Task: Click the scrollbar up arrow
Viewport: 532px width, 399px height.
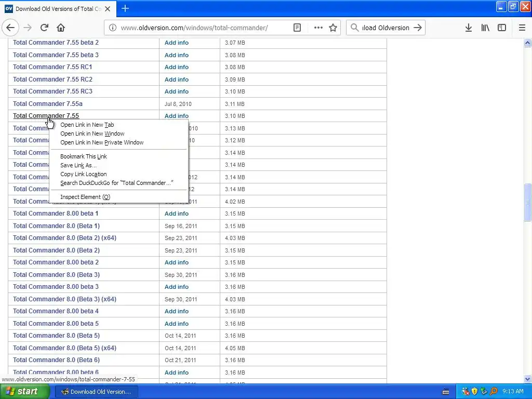Action: [x=527, y=43]
